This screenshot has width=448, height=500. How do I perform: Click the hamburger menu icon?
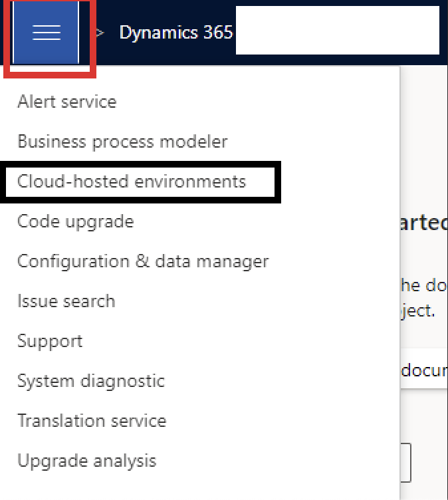[x=47, y=33]
